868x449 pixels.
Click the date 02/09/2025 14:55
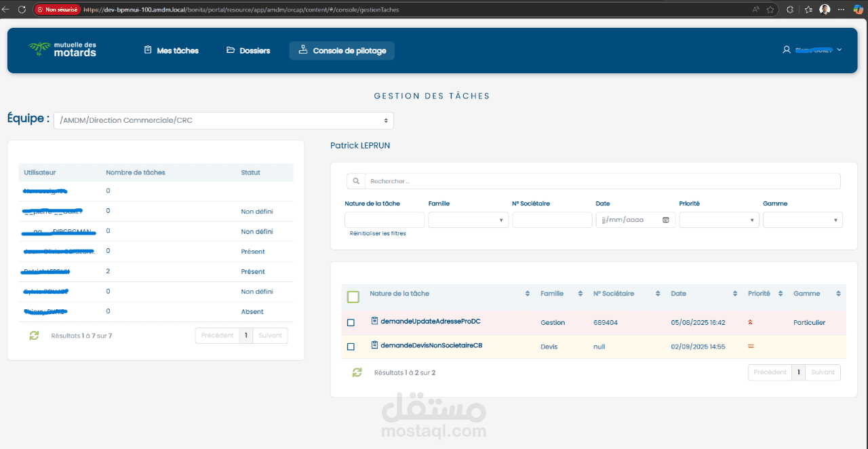tap(698, 347)
